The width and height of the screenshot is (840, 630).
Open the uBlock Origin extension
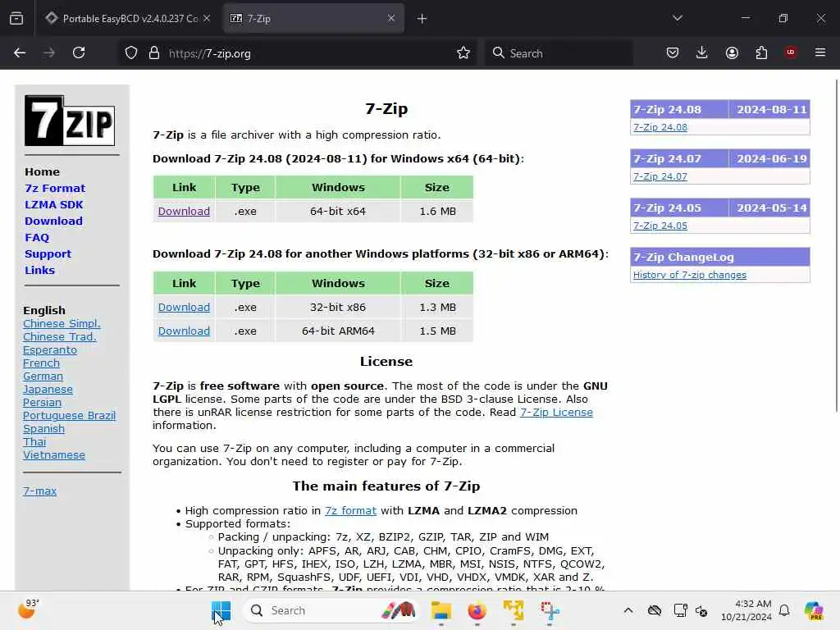point(791,52)
